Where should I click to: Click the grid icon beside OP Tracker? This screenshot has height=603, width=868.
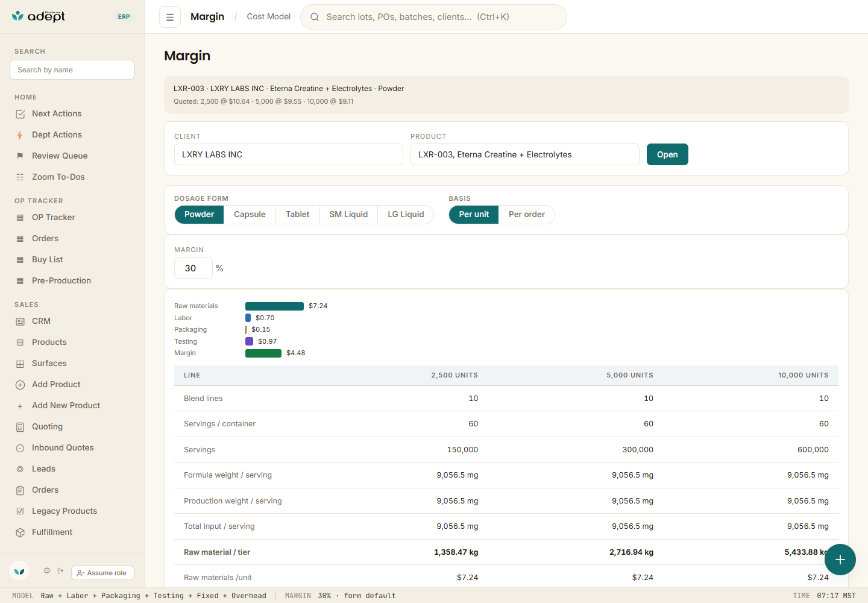[x=20, y=218]
